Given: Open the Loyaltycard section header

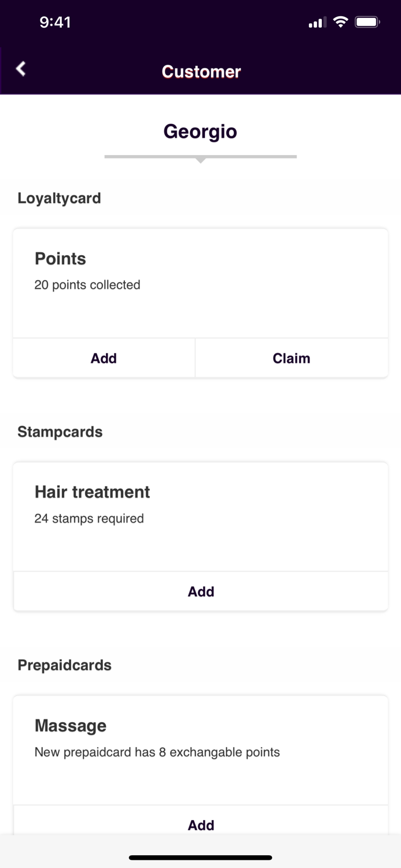Looking at the screenshot, I should tap(59, 198).
